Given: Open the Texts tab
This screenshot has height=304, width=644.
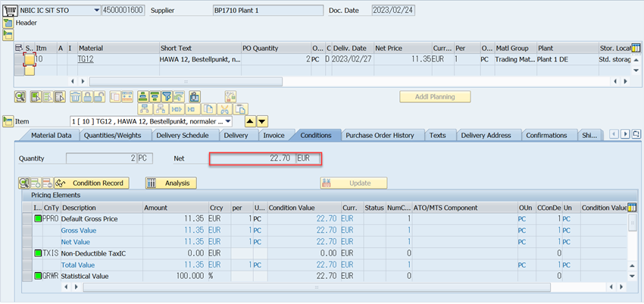Looking at the screenshot, I should pyautogui.click(x=438, y=135).
